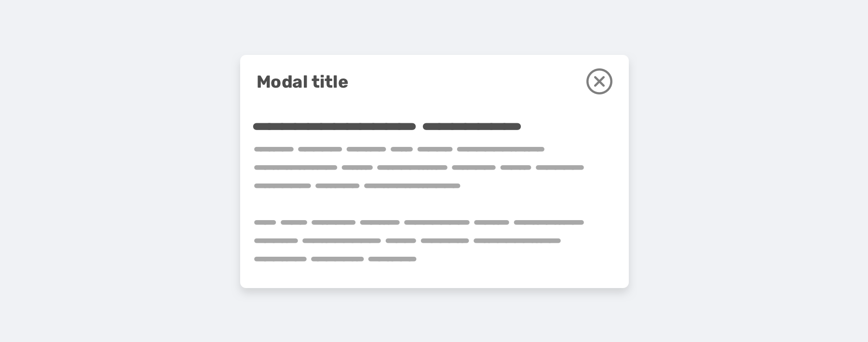Click first bar on first paragraph's second line

(x=296, y=168)
